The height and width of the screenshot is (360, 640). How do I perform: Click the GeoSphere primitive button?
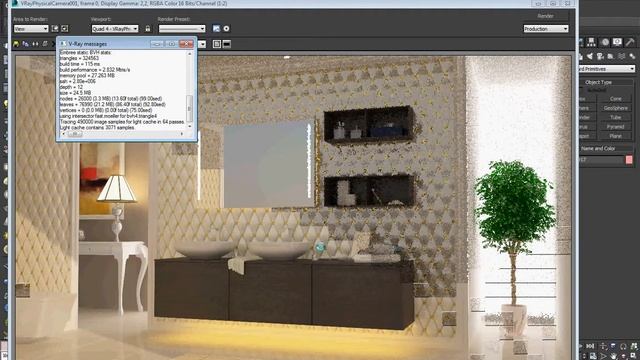[616, 108]
